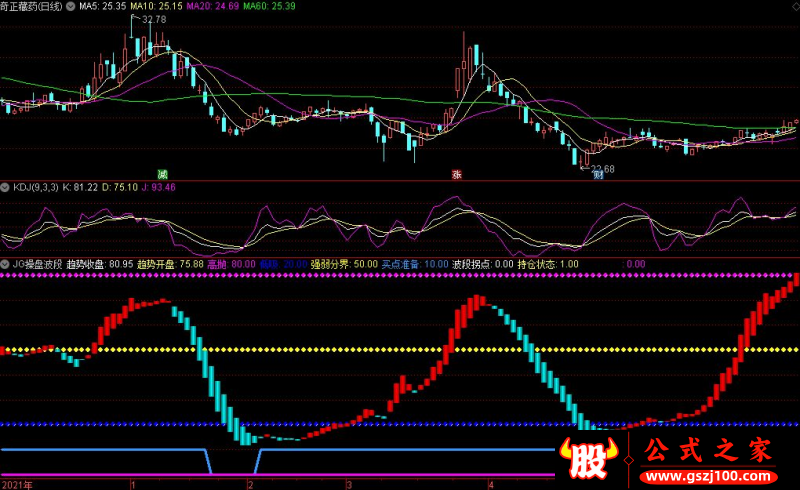Select the 22.68 low price label
Screen dimensions: 800x490
click(603, 168)
